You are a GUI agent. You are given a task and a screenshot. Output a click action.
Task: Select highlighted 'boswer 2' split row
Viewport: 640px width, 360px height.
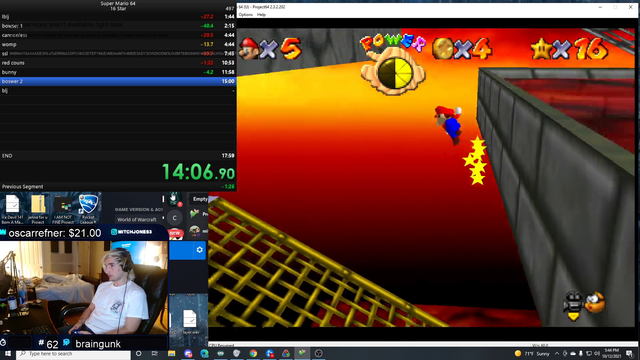[118, 81]
